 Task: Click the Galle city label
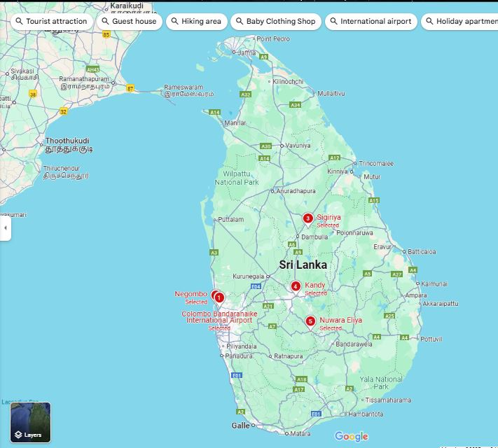[240, 426]
